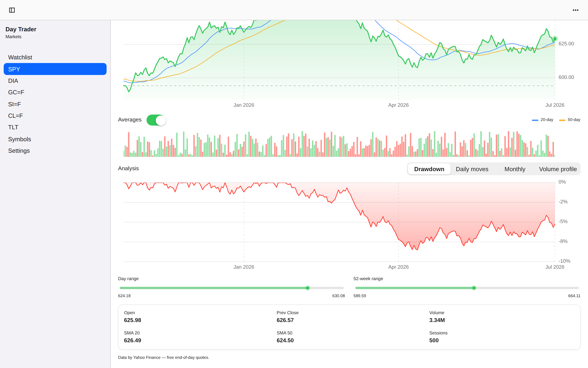This screenshot has height=368, width=588.
Task: Turn off the Averages switch
Action: click(x=156, y=120)
